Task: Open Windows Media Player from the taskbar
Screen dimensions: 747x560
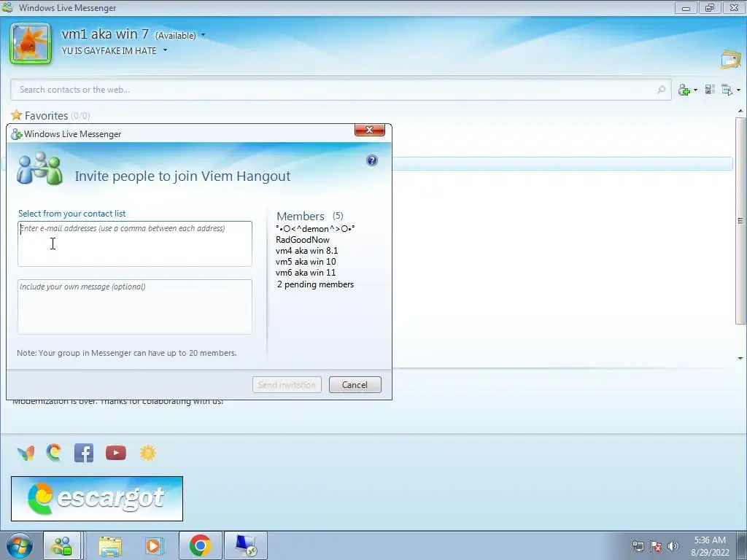Action: [x=153, y=545]
